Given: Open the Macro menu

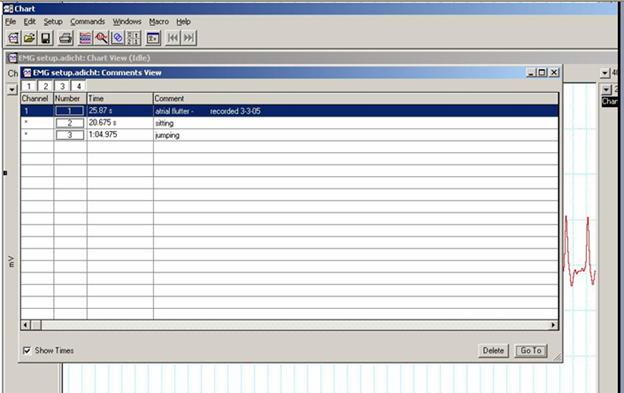Looking at the screenshot, I should click(x=159, y=21).
